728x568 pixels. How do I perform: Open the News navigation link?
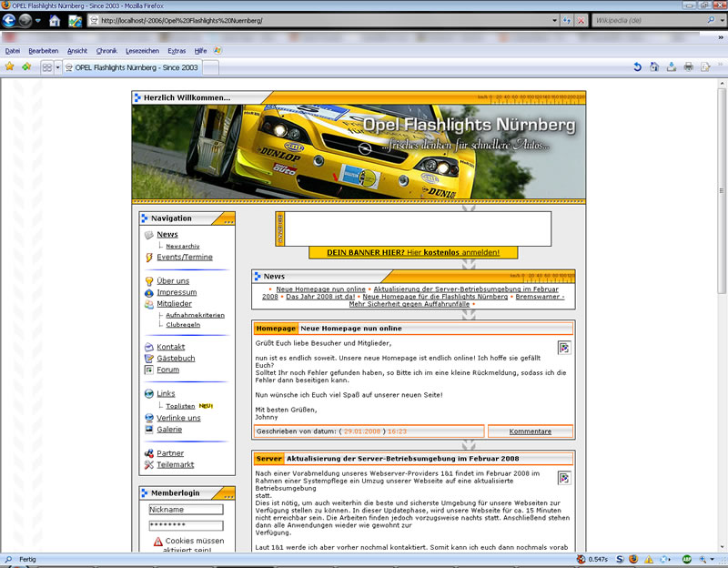tap(167, 235)
